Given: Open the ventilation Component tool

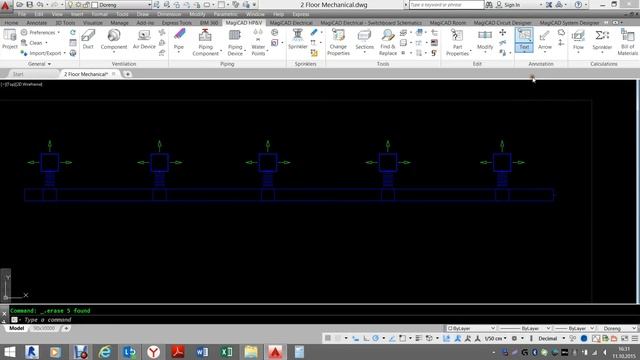Looking at the screenshot, I should pyautogui.click(x=114, y=40).
